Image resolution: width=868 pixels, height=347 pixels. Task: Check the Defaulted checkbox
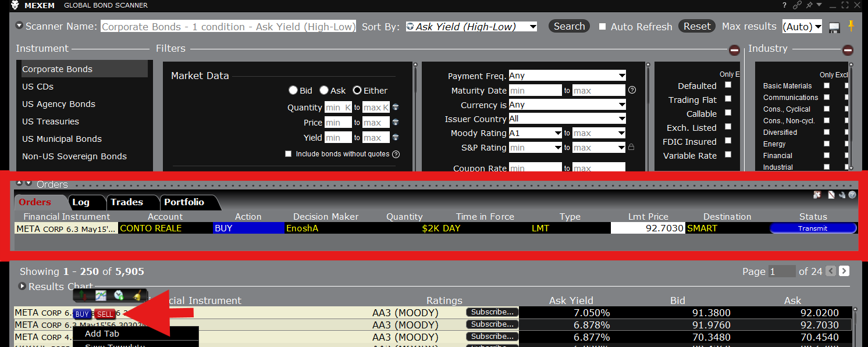728,85
